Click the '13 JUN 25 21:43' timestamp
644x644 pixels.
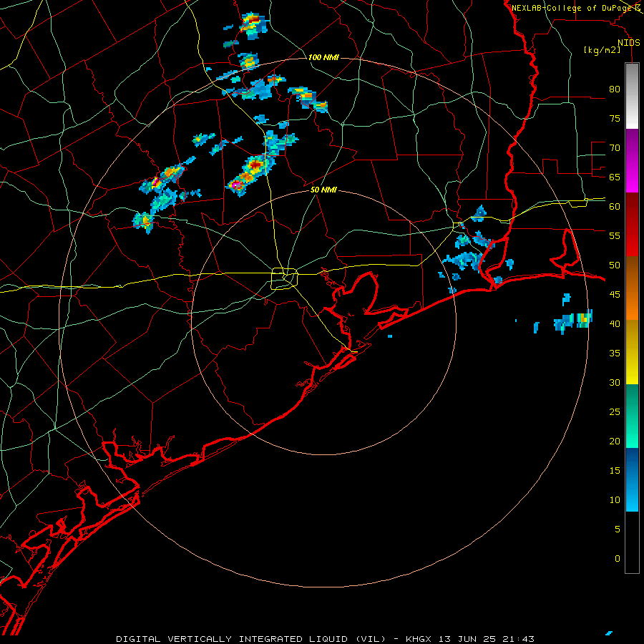(486, 639)
